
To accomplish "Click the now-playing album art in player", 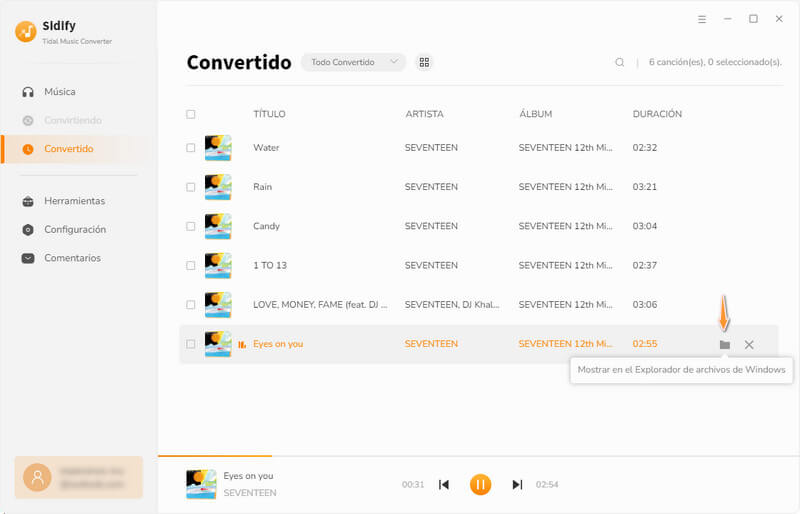I will coord(201,484).
